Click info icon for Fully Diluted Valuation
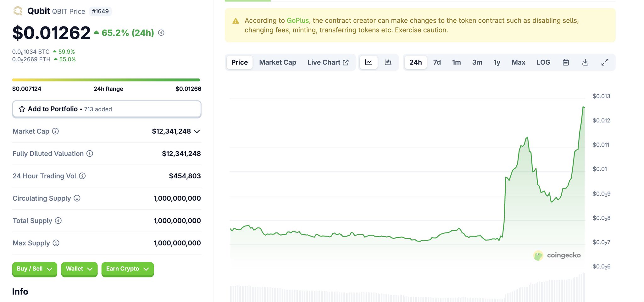The width and height of the screenshot is (644, 302). (x=90, y=154)
